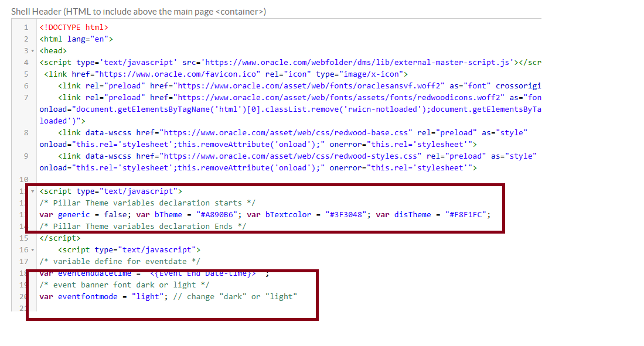Click the redwoodicons.woff2 font URL
Image resolution: width=644 pixels, height=346 pixels.
point(339,98)
